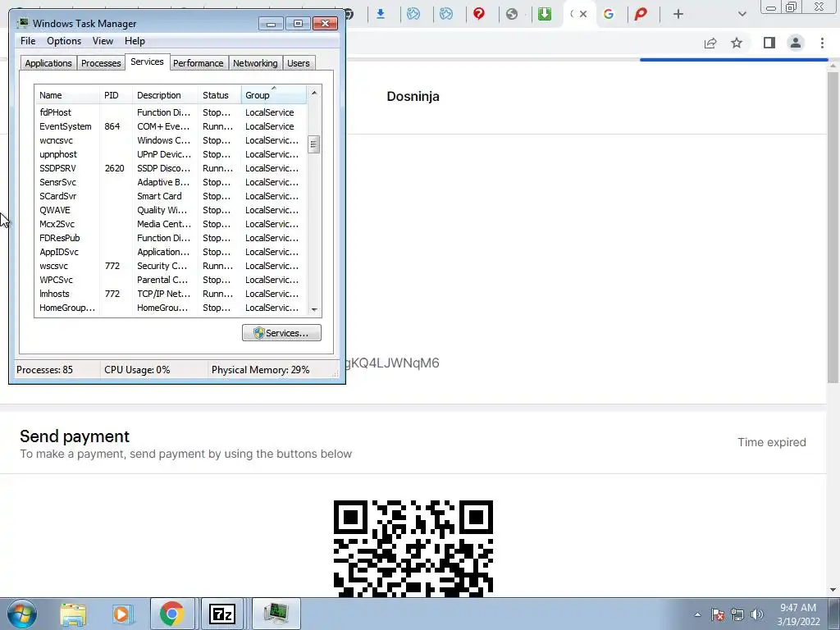The height and width of the screenshot is (630, 840).
Task: Select the WPCSvc service row
Action: (x=171, y=280)
